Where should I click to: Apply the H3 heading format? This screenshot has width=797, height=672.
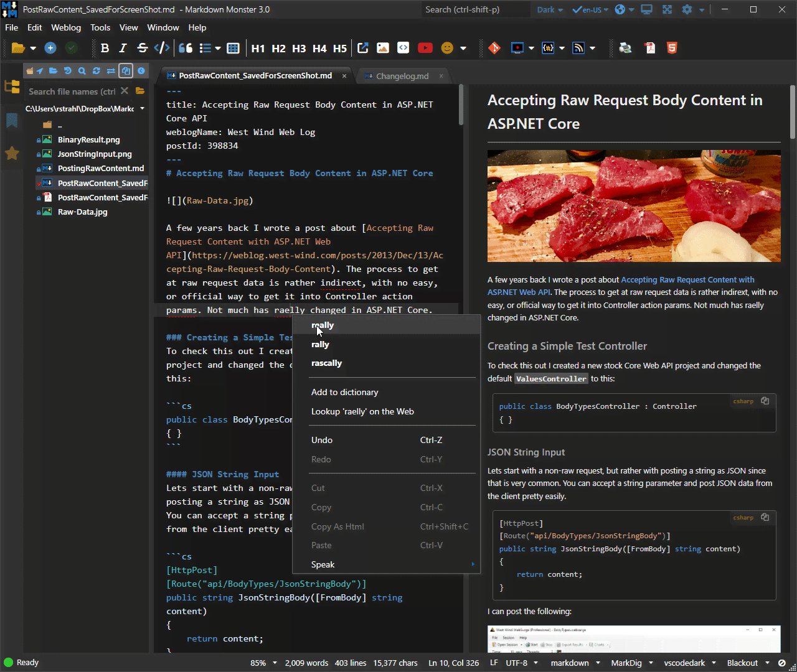(x=299, y=48)
